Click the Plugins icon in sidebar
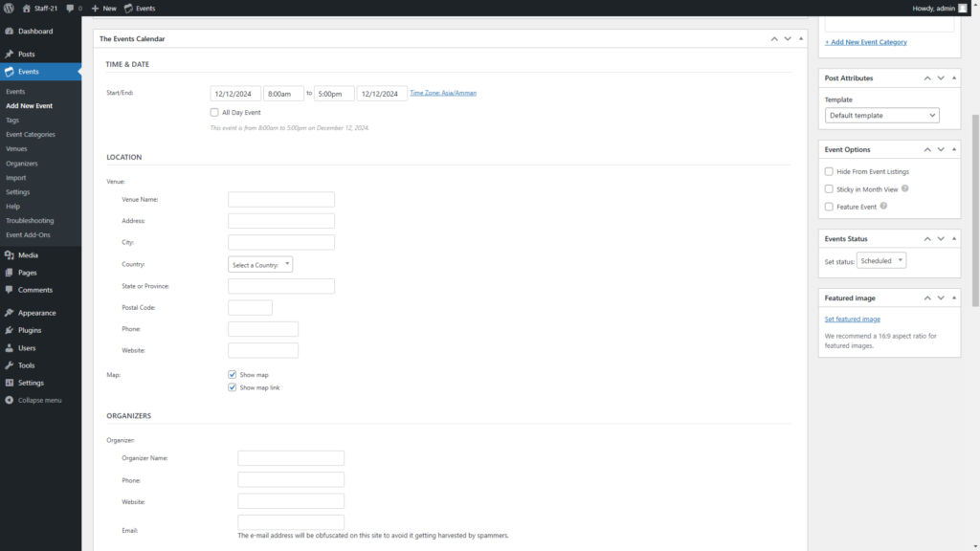 click(9, 330)
